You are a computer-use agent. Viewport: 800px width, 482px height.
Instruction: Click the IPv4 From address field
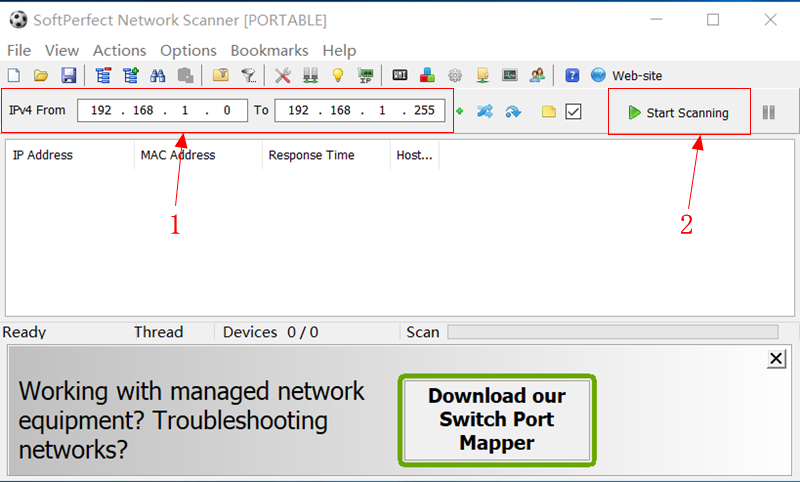[162, 110]
